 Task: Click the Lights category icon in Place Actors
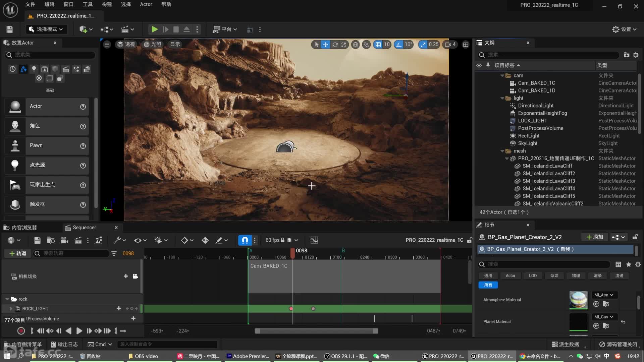(34, 69)
